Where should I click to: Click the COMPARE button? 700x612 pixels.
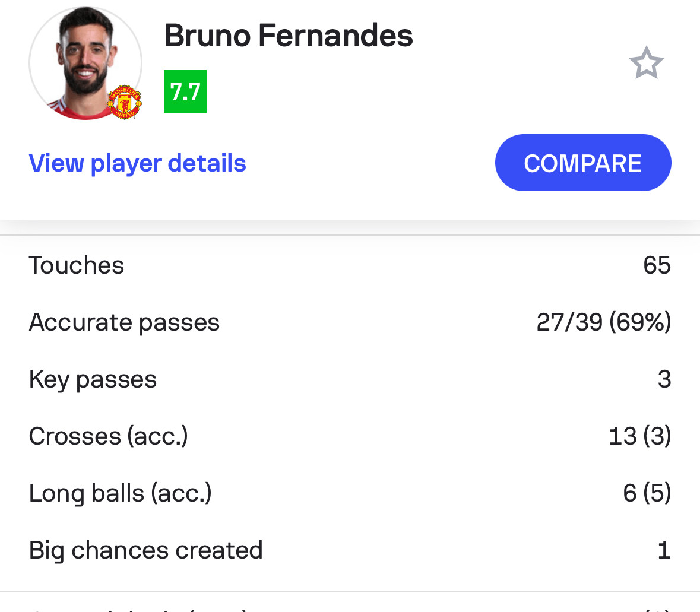pos(583,163)
